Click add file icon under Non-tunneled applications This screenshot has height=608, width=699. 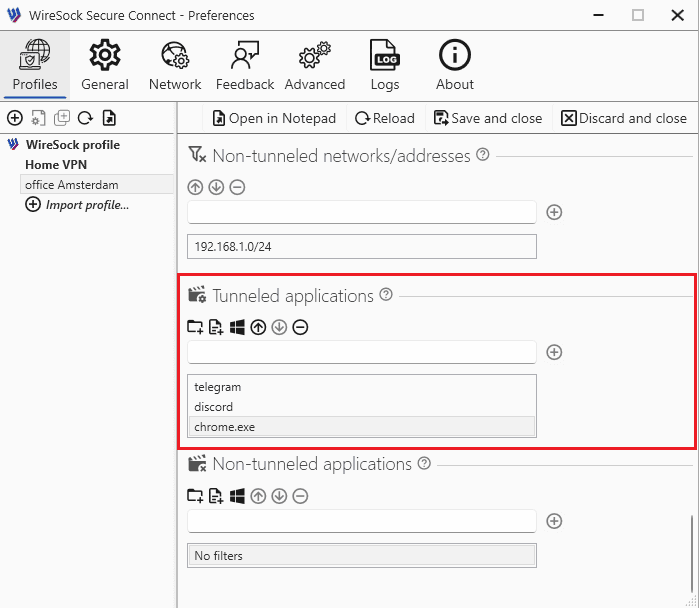click(x=216, y=495)
